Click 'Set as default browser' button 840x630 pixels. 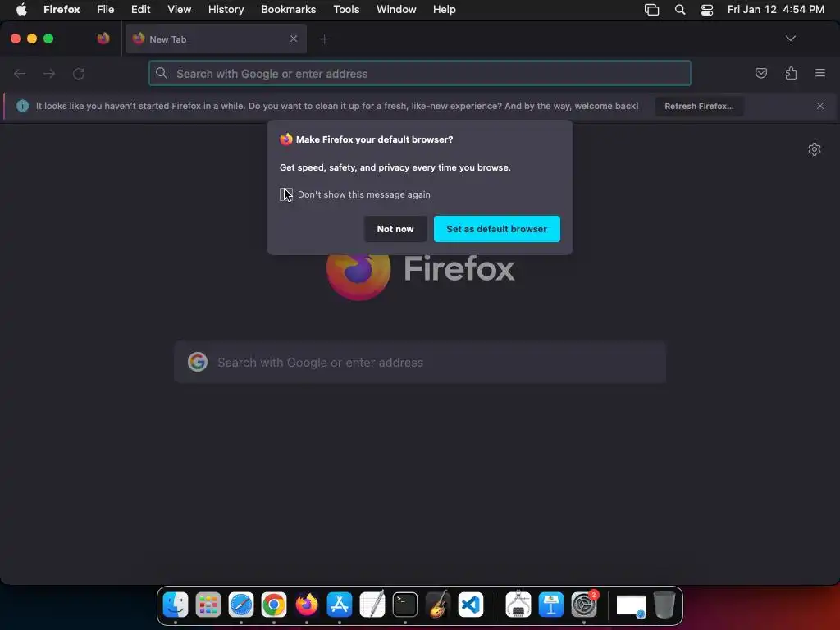pyautogui.click(x=496, y=229)
